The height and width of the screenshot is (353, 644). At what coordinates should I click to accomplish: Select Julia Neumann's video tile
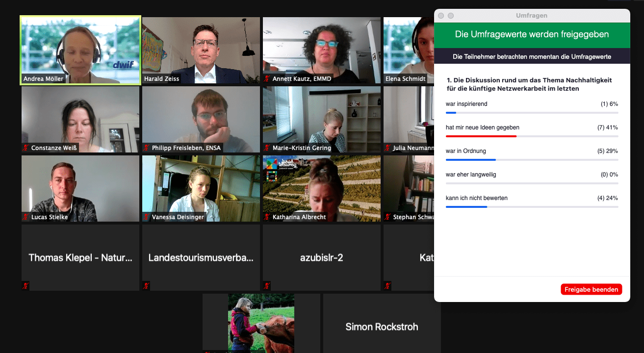point(409,120)
